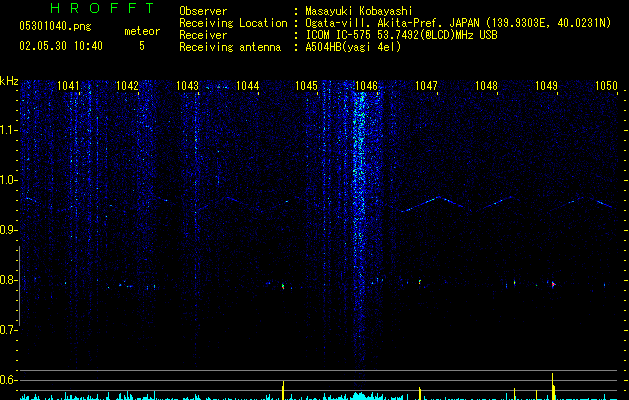Click time marker 1045
This screenshot has height=400, width=629.
(306, 86)
